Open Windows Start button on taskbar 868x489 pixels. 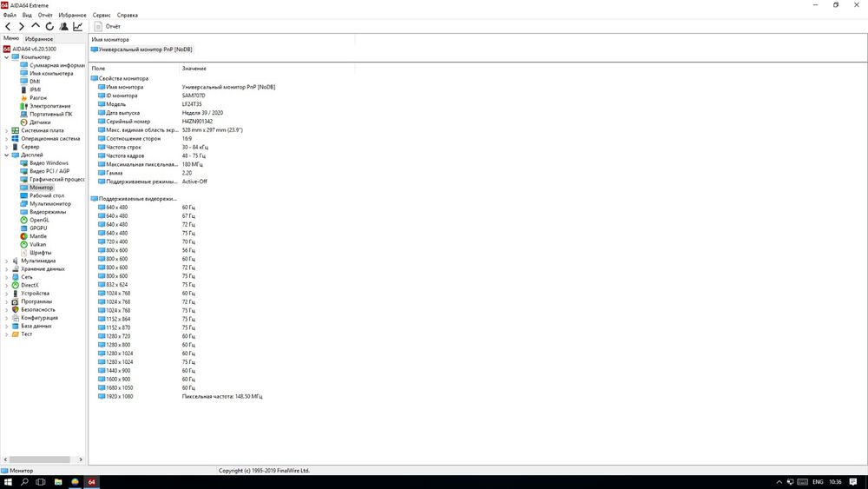[8, 482]
